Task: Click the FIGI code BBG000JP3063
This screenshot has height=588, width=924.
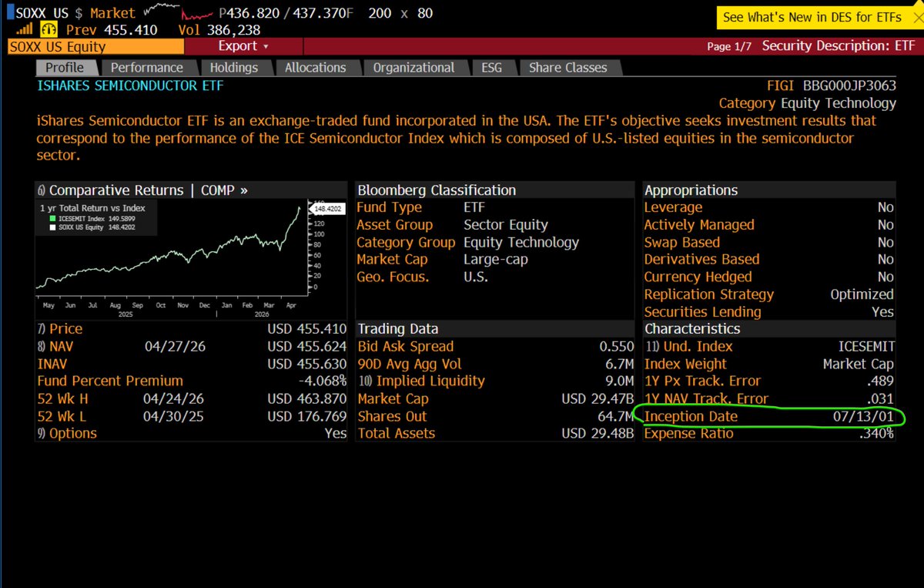Action: click(x=850, y=86)
